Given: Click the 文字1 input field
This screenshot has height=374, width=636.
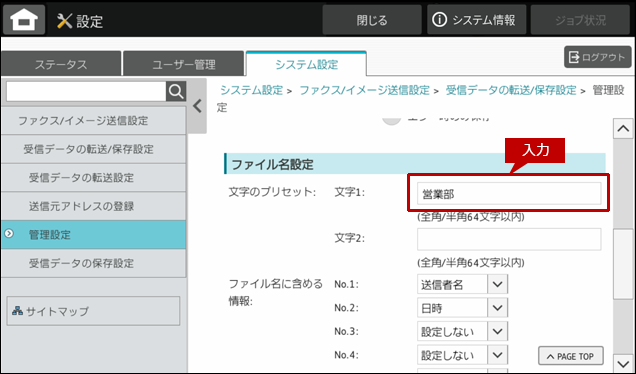Looking at the screenshot, I should click(509, 193).
